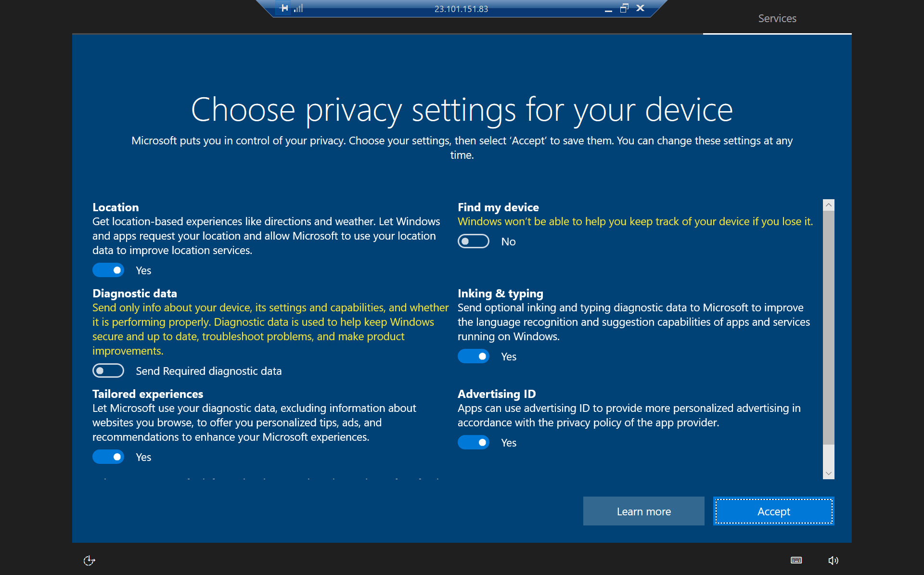
Task: Close the remote desktop connection bar
Action: (x=640, y=8)
